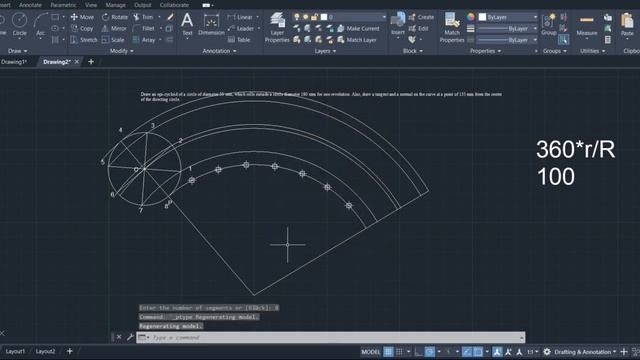This screenshot has height=360, width=640.
Task: Expand the Modify panel
Action: click(122, 51)
